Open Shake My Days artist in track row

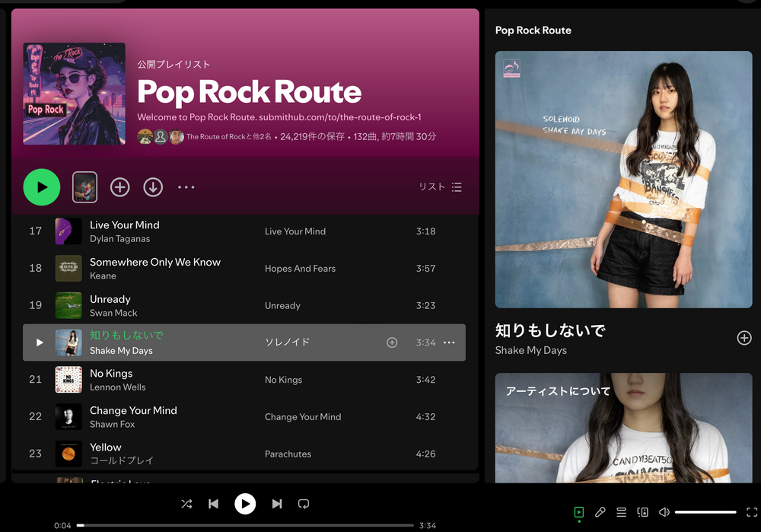click(121, 350)
